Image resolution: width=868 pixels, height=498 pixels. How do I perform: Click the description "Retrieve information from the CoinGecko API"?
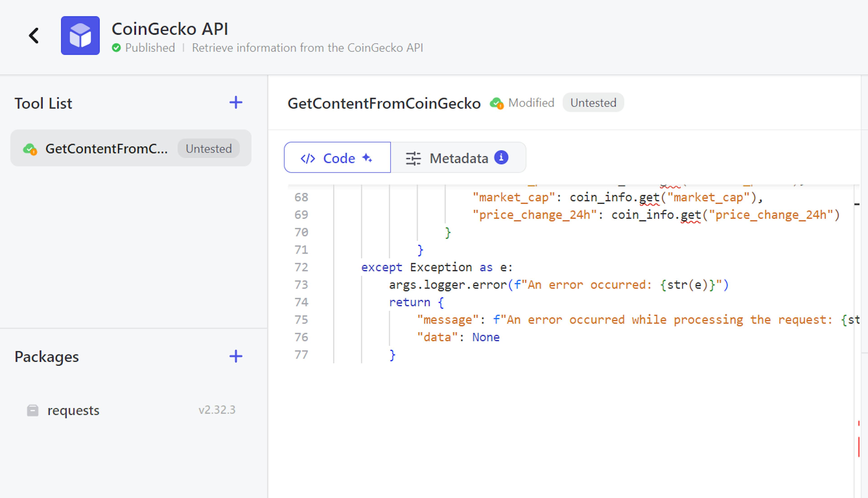click(307, 48)
